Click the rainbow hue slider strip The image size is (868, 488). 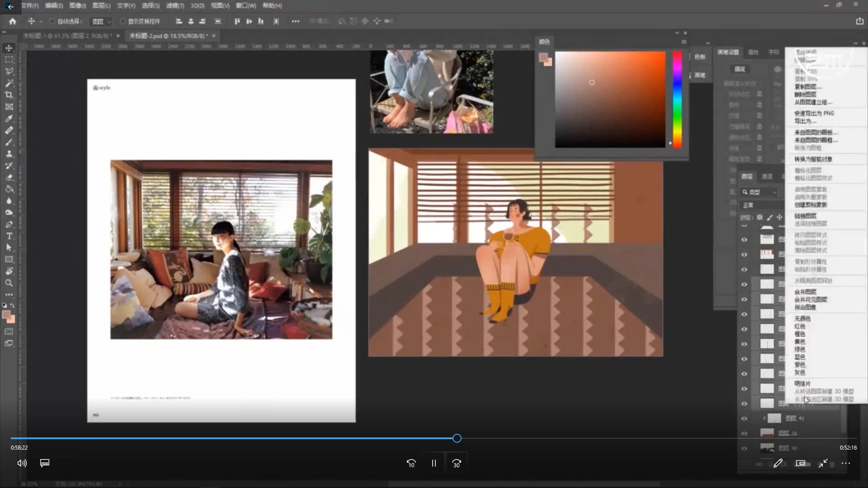click(x=677, y=99)
